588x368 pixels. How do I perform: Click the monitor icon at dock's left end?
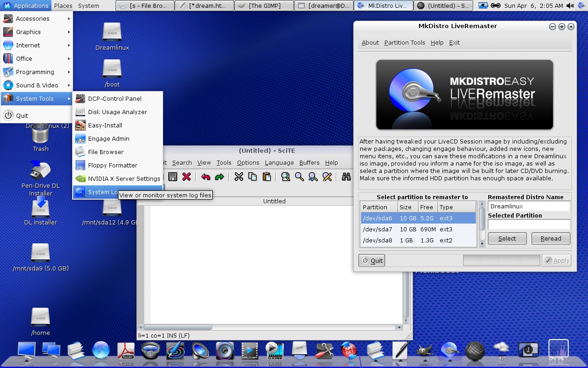coord(26,351)
